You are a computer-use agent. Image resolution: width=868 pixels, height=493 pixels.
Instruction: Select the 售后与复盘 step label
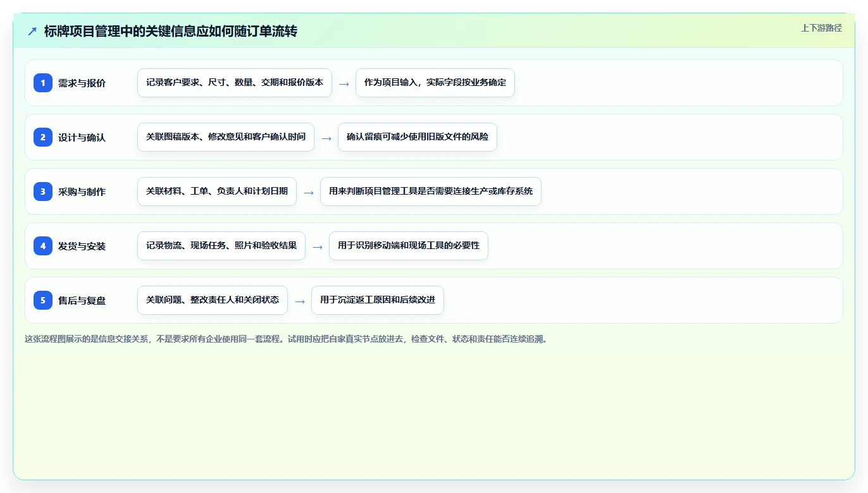tap(82, 301)
